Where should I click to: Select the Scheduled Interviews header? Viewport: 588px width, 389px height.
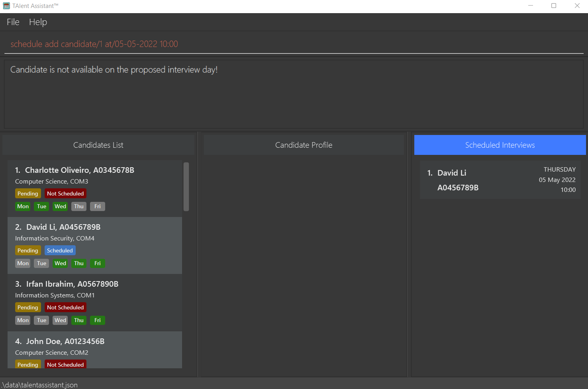[500, 145]
